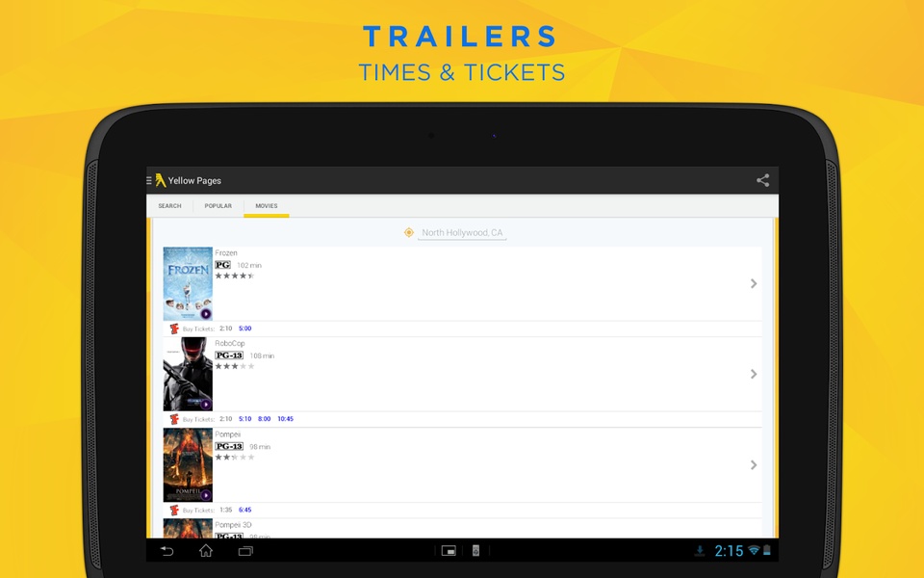
Task: Select Frozen 2:10 showtime
Action: click(225, 328)
